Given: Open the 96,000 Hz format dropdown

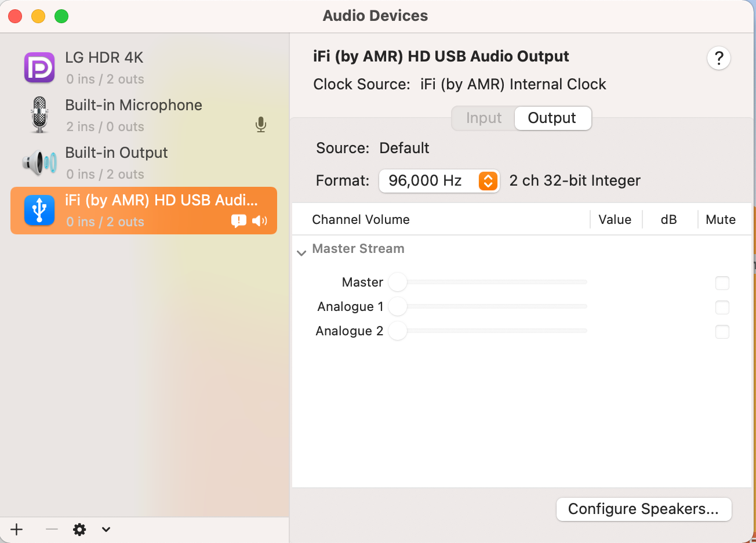Looking at the screenshot, I should [x=439, y=181].
